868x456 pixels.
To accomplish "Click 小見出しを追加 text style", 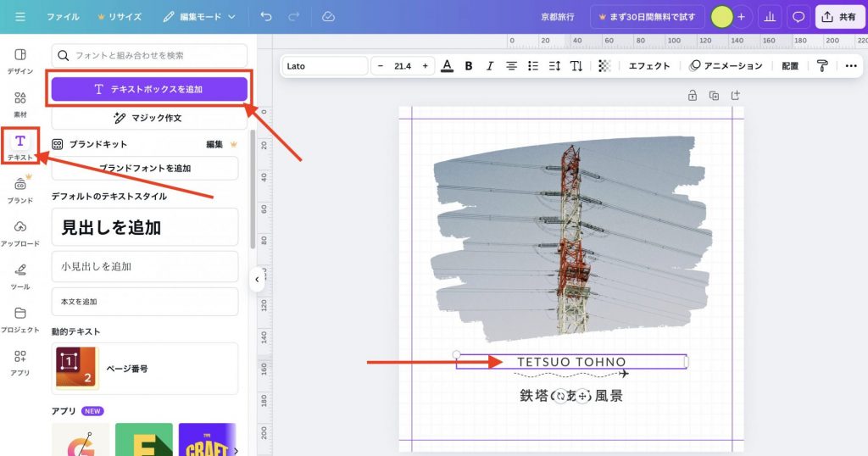I will pos(145,266).
